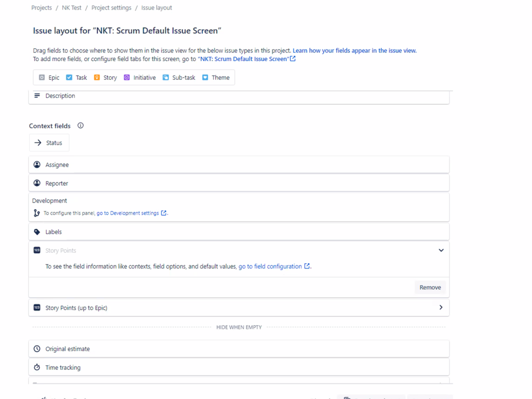Select the Reporter field row
This screenshot has height=399, width=532.
pos(239,183)
